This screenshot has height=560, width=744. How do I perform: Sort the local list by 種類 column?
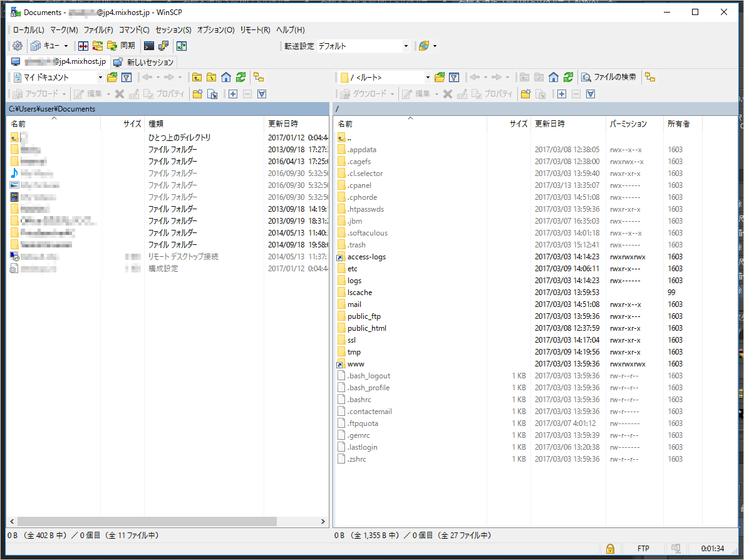coord(204,124)
